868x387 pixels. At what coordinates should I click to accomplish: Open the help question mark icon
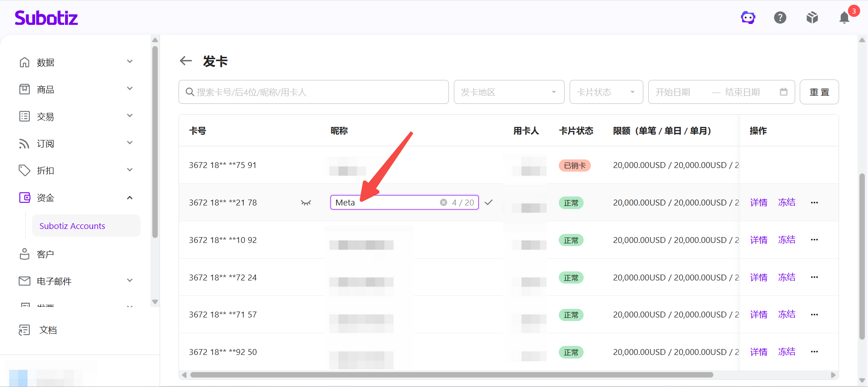tap(780, 18)
